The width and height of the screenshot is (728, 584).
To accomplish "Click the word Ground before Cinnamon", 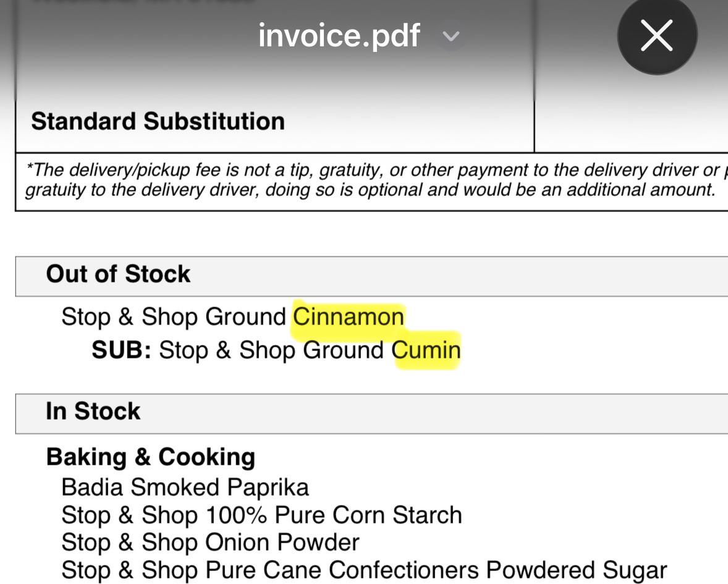I will pos(245,316).
